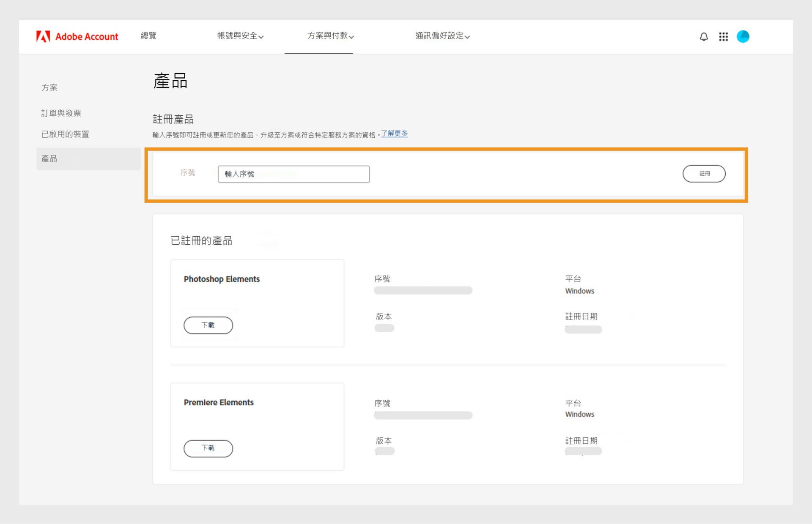Screen dimensions: 812x524
Task: Download Premiere Elements with 下載 button
Action: click(x=208, y=448)
